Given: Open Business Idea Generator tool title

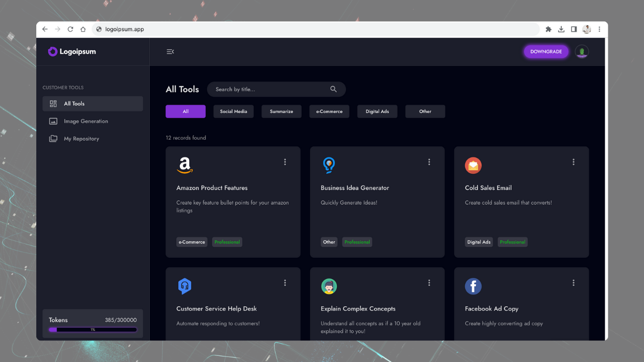Looking at the screenshot, I should [355, 188].
